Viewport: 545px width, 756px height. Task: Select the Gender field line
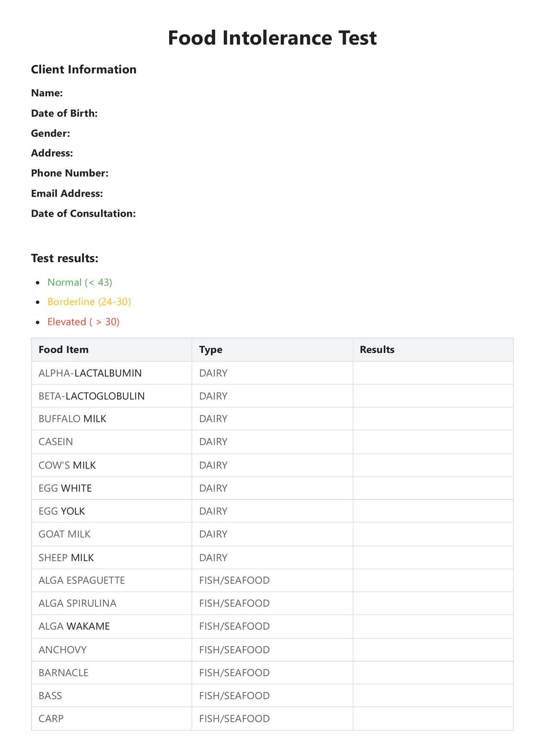pyautogui.click(x=51, y=133)
